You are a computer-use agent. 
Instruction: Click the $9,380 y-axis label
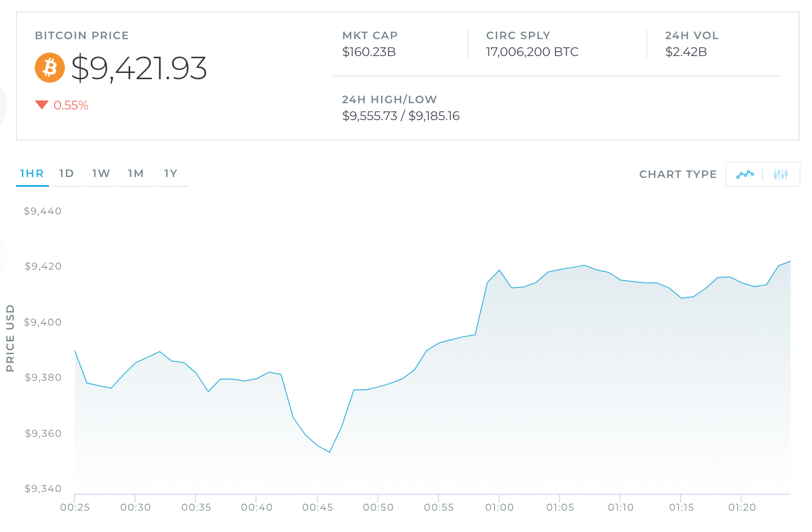tap(43, 378)
